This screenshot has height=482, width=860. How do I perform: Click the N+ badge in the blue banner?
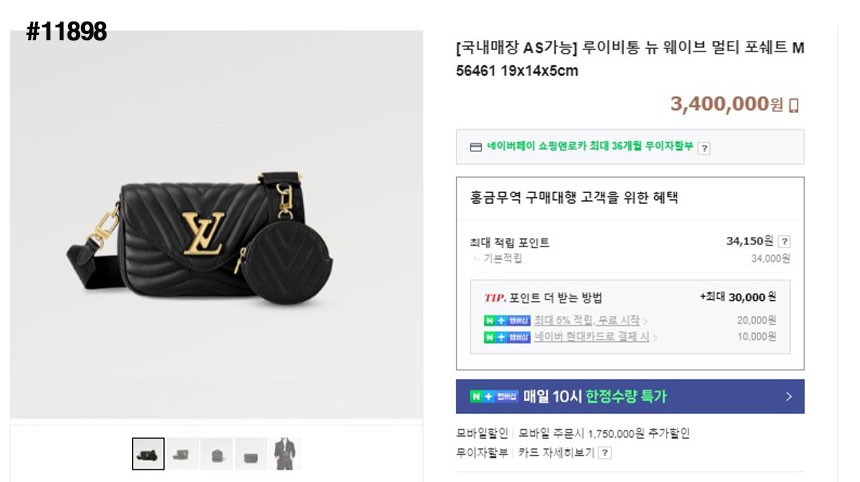pyautogui.click(x=494, y=397)
